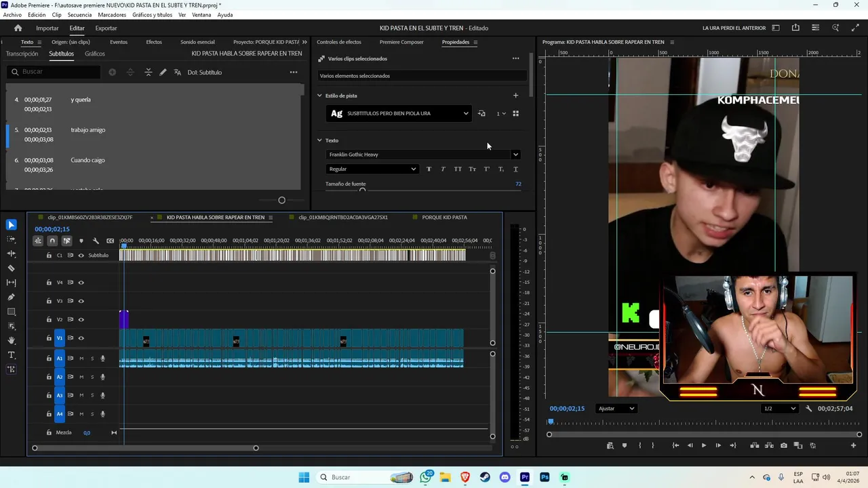Select the Ripple Edit tool

12,253
